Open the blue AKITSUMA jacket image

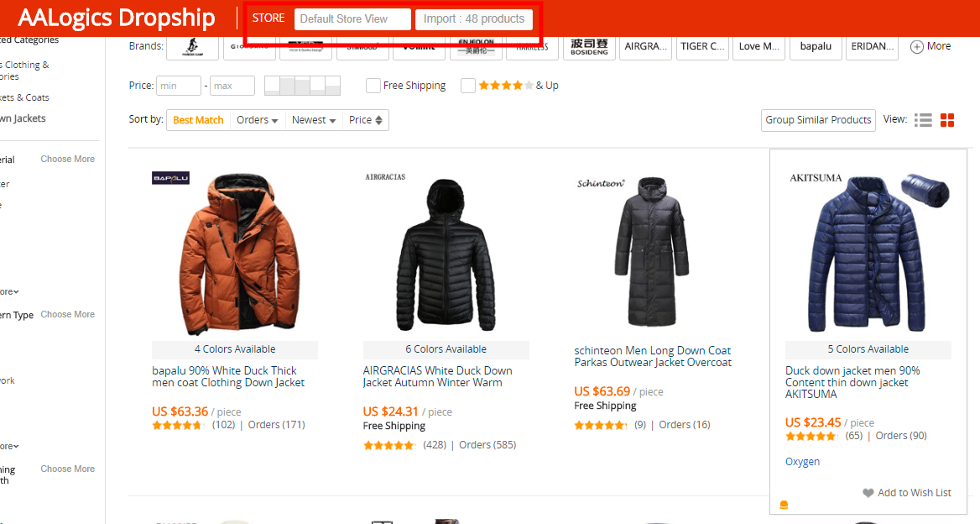(866, 254)
